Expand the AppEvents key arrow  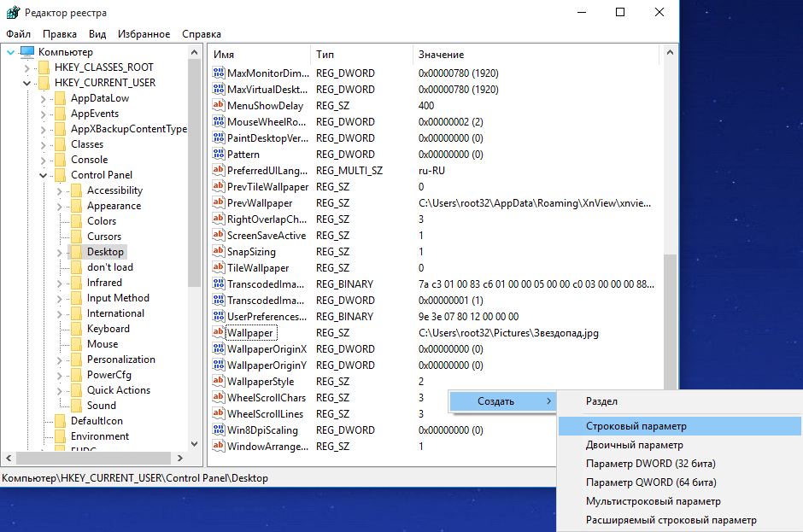point(43,114)
